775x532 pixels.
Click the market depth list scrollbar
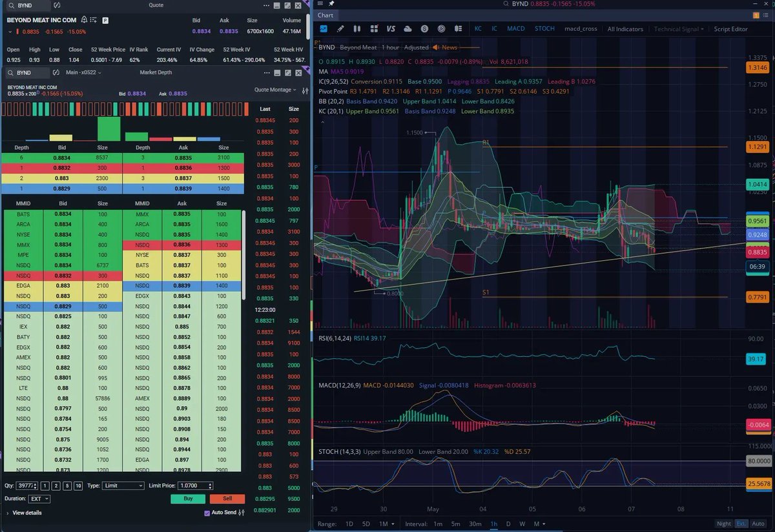pyautogui.click(x=243, y=254)
